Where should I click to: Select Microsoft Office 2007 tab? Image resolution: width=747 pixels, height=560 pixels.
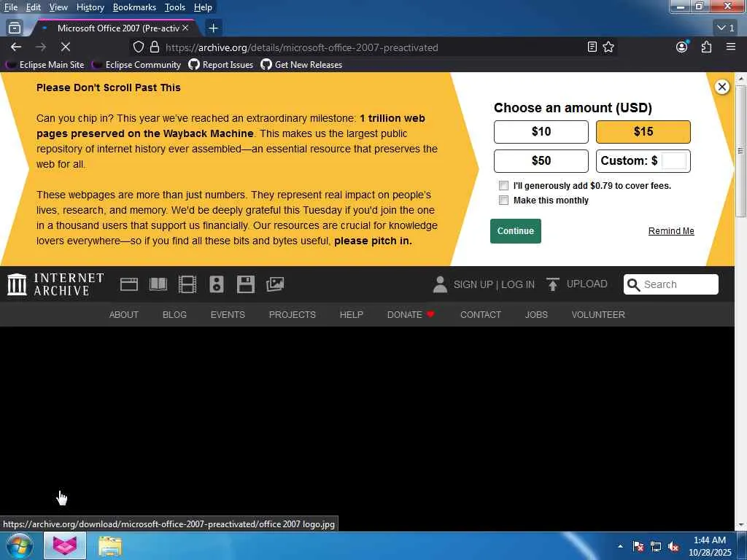coord(117,28)
